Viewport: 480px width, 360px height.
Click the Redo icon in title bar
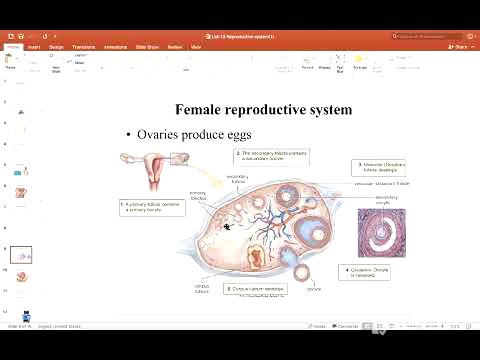(45, 36)
